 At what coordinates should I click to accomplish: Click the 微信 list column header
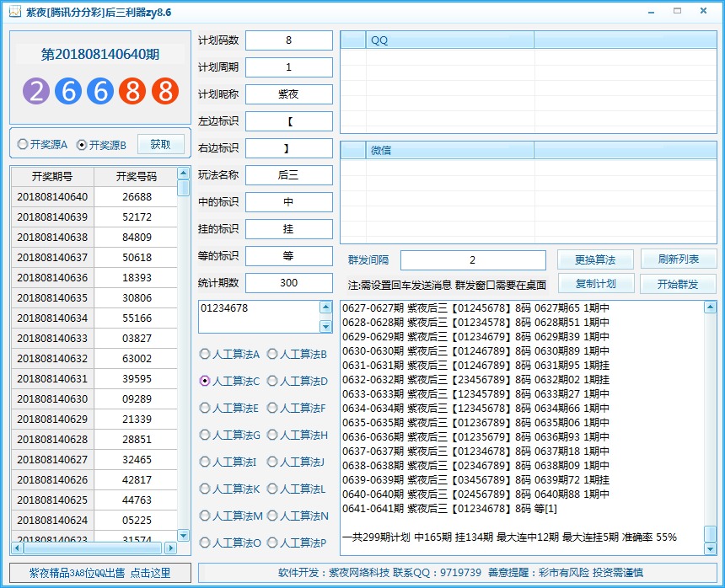[x=449, y=151]
